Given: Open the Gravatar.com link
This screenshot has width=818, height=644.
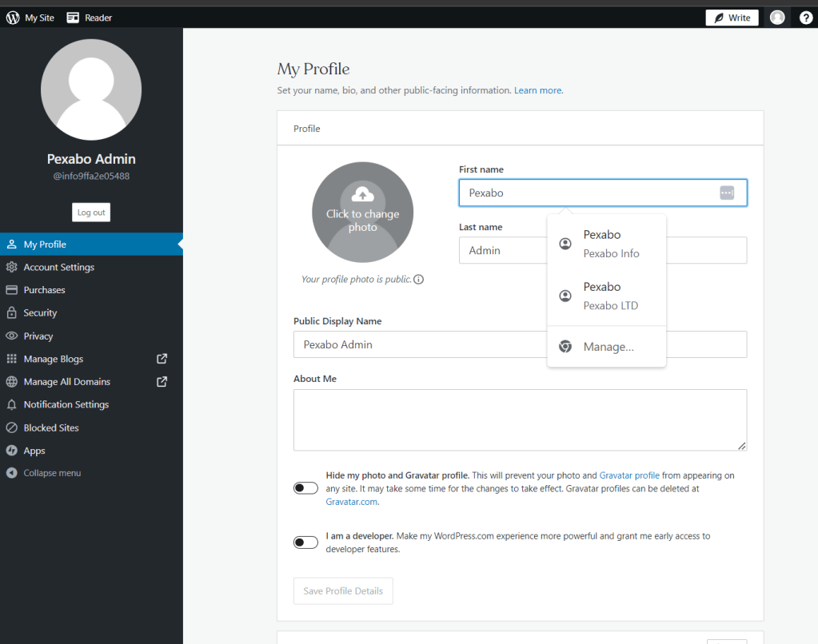Looking at the screenshot, I should 352,502.
